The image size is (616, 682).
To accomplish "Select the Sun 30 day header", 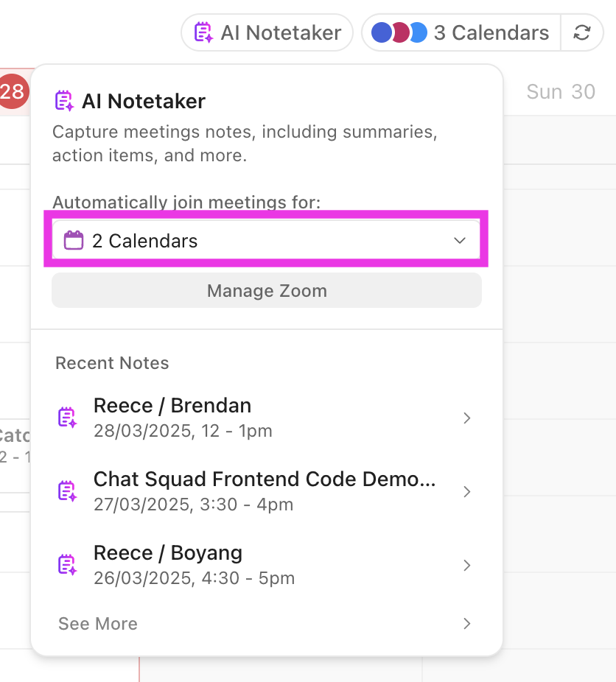I will pos(561,92).
